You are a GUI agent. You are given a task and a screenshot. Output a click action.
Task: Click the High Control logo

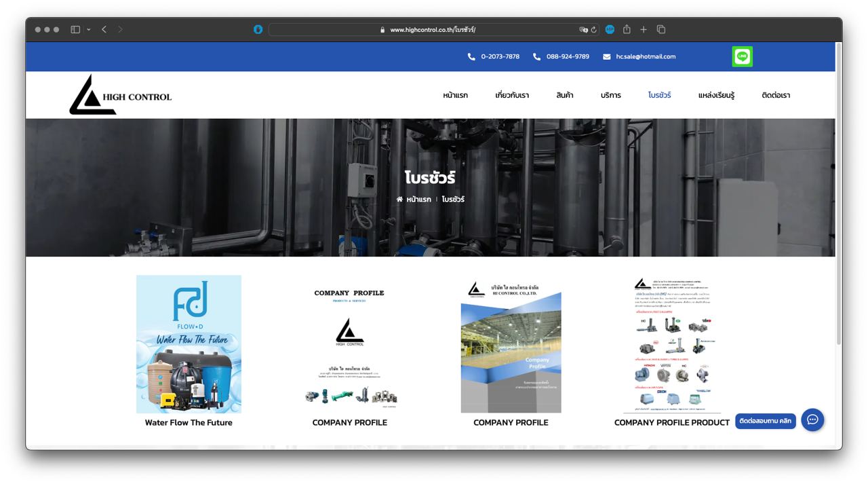(x=120, y=95)
